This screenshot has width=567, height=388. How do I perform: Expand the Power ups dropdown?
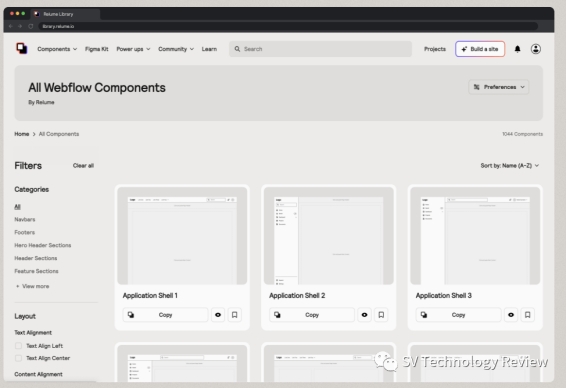(x=133, y=49)
